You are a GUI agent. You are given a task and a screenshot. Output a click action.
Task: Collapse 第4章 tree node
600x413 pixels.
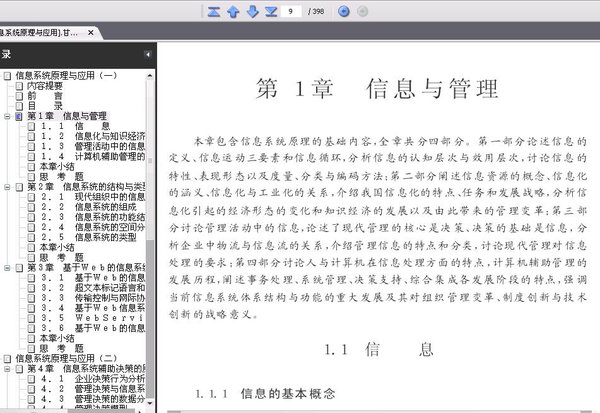[7, 369]
